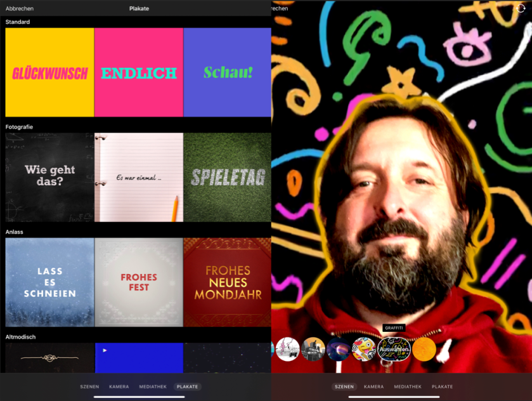Viewport: 532px width, 401px height.
Task: Pick the planet space scene circle
Action: 339,350
